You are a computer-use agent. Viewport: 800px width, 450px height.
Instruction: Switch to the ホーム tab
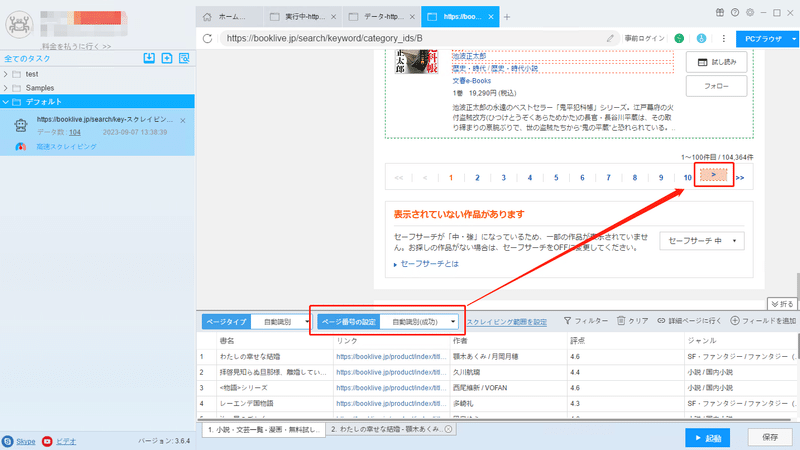[229, 17]
